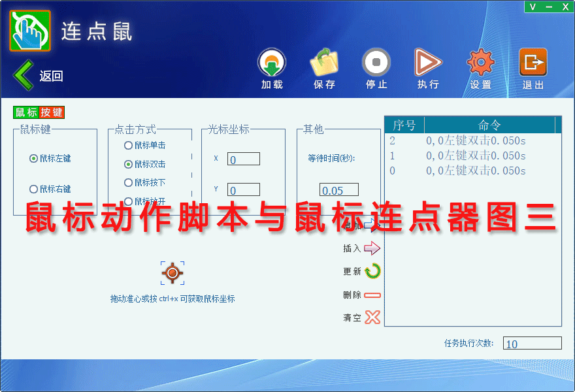The width and height of the screenshot is (575, 392).
Task: Click the 保存 (save) shopping bag icon
Action: coord(324,62)
